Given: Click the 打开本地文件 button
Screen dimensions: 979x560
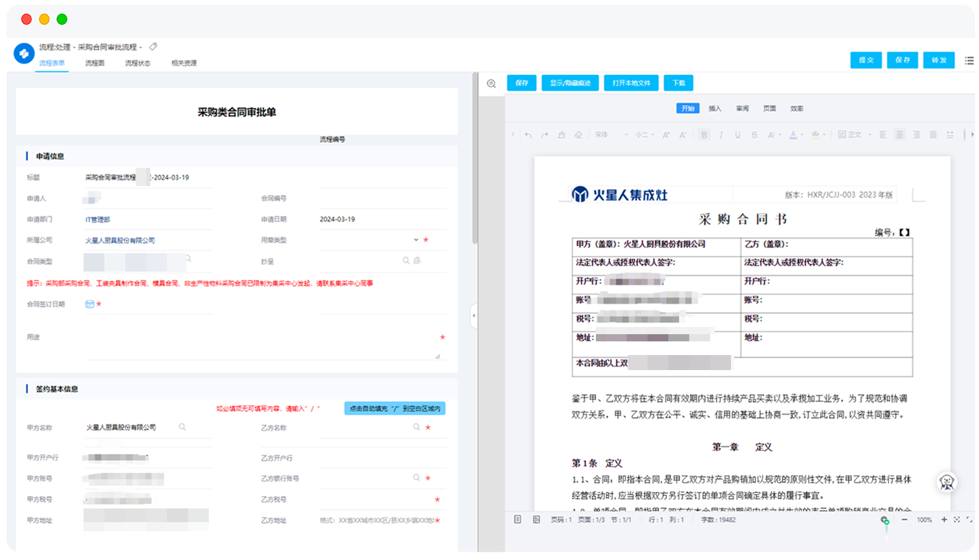Looking at the screenshot, I should tap(631, 83).
